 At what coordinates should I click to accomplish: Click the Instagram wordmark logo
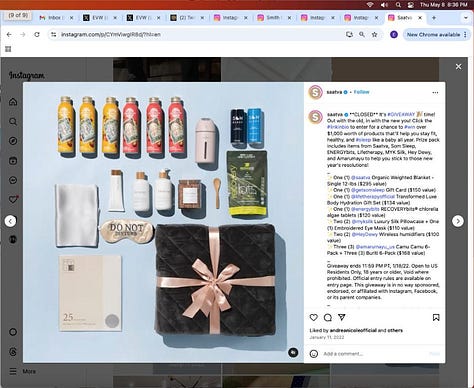27,76
